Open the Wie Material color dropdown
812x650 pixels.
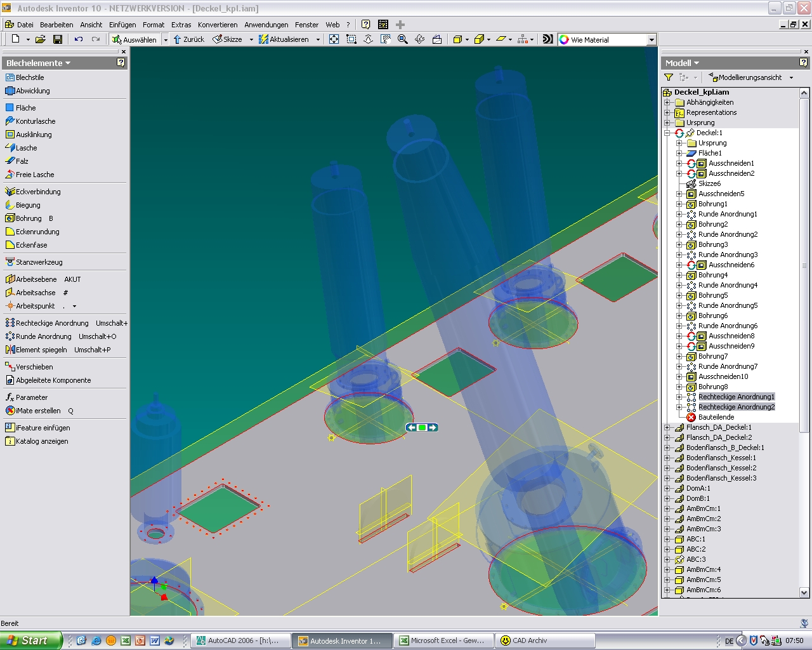651,40
